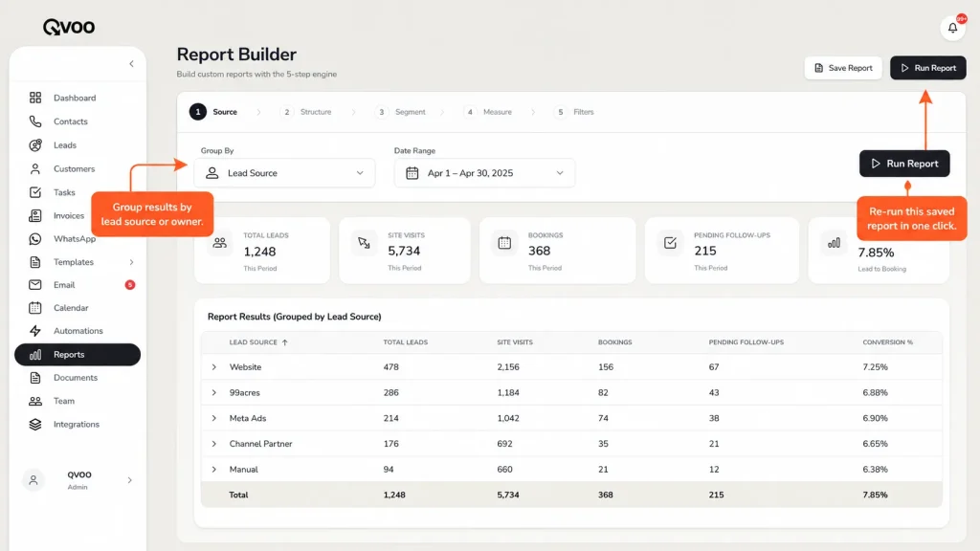
Task: Click the Qvoo logo
Action: (69, 27)
